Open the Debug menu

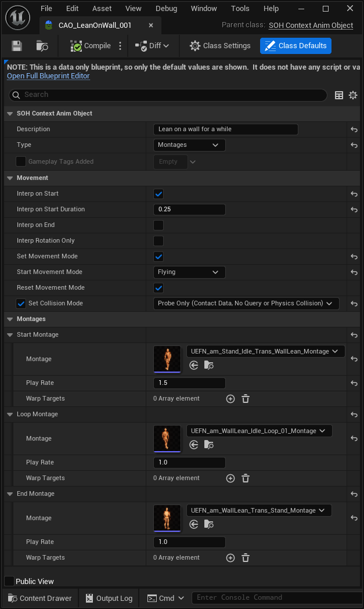167,9
